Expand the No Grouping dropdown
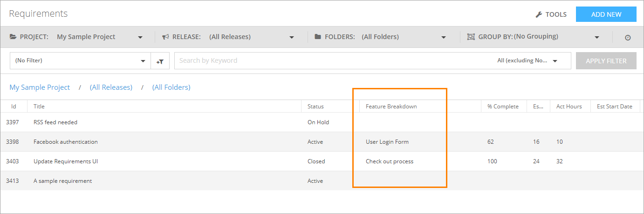This screenshot has height=214, width=644. click(597, 37)
